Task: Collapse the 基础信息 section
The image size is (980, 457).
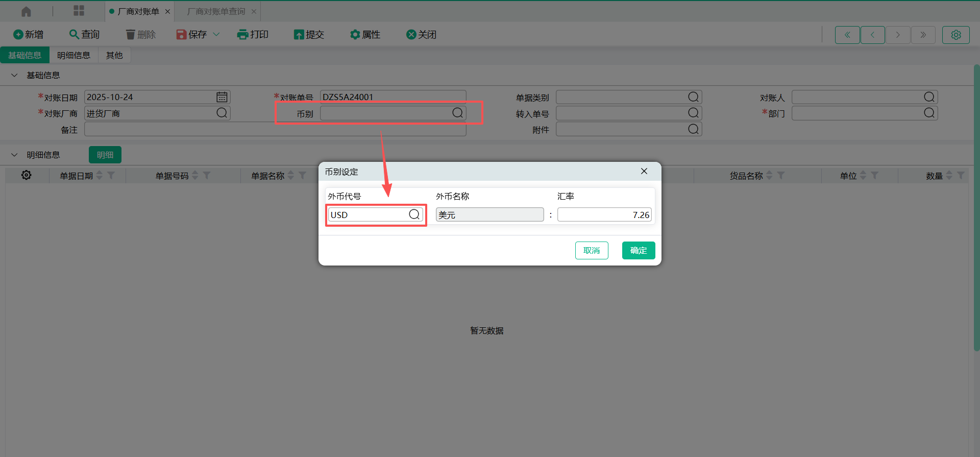Action: (14, 76)
